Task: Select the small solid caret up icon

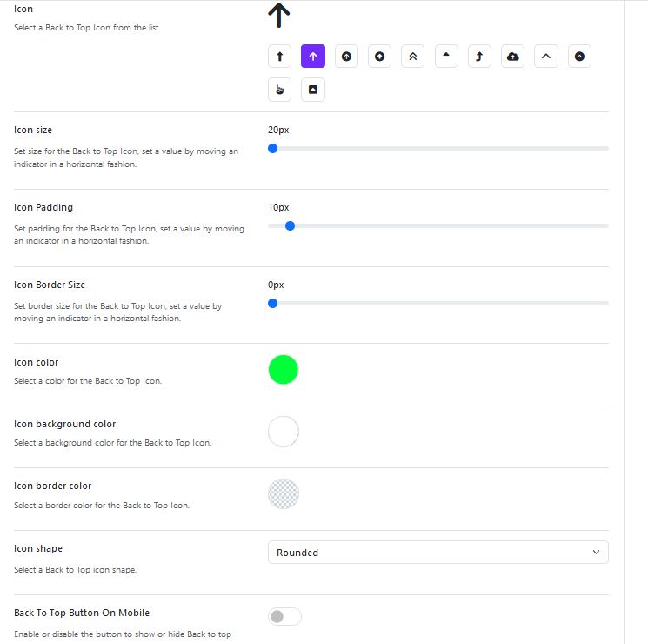Action: coord(446,57)
